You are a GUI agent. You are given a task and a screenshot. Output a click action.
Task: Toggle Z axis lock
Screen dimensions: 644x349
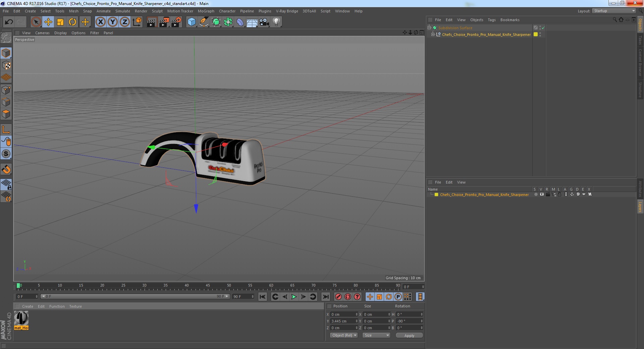click(x=125, y=22)
